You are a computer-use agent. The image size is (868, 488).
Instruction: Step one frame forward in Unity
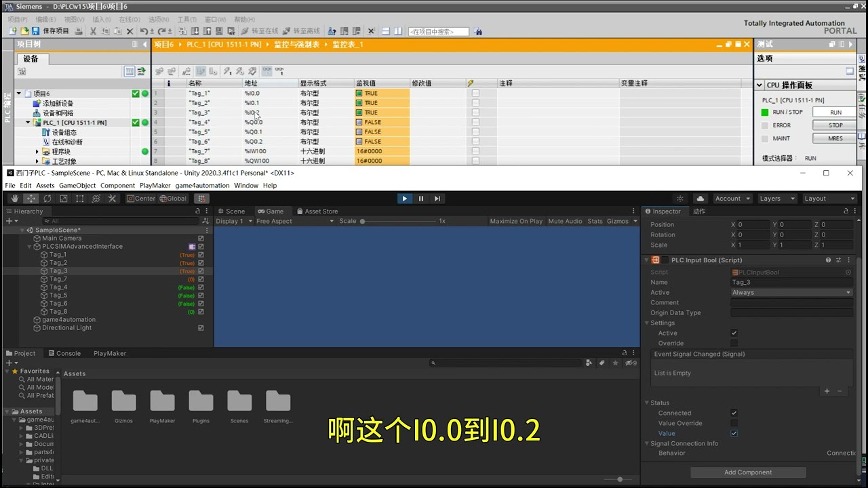click(x=437, y=199)
